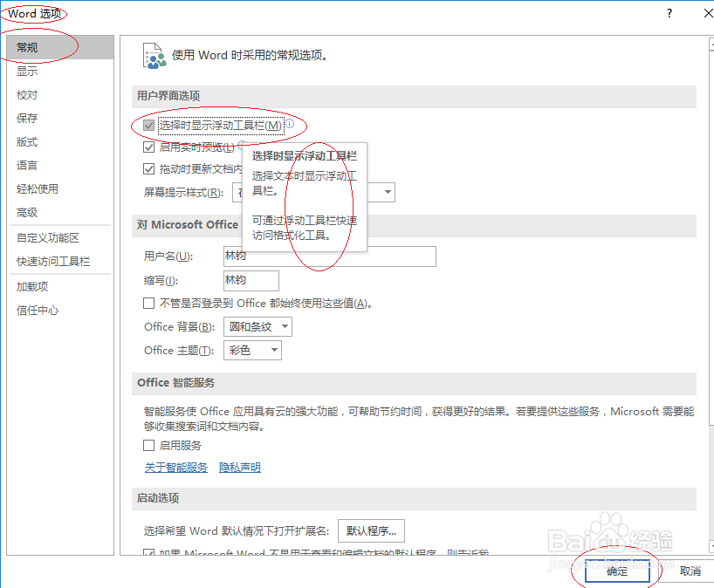714x588 pixels.
Task: Disable 选择时显示浮动工具栏 checkbox
Action: pyautogui.click(x=148, y=125)
